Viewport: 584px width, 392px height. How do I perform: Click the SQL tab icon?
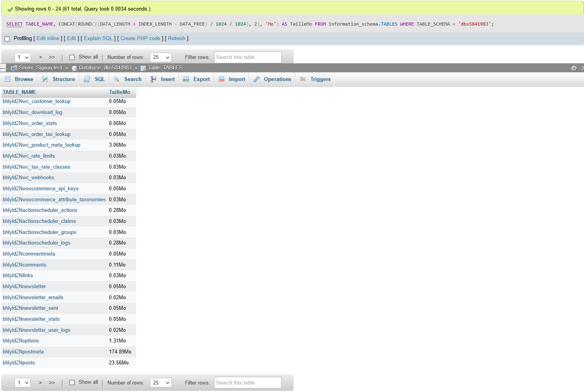[87, 79]
